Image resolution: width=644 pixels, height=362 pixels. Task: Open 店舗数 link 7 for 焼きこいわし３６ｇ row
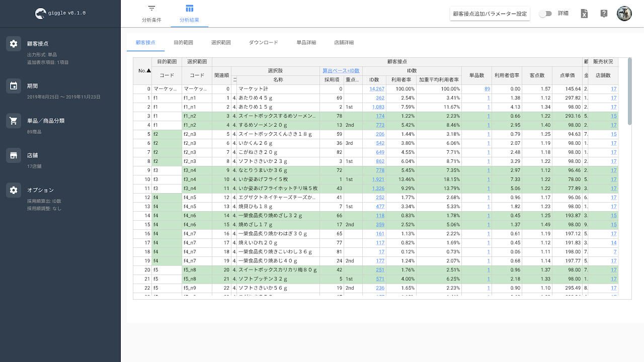click(x=615, y=252)
